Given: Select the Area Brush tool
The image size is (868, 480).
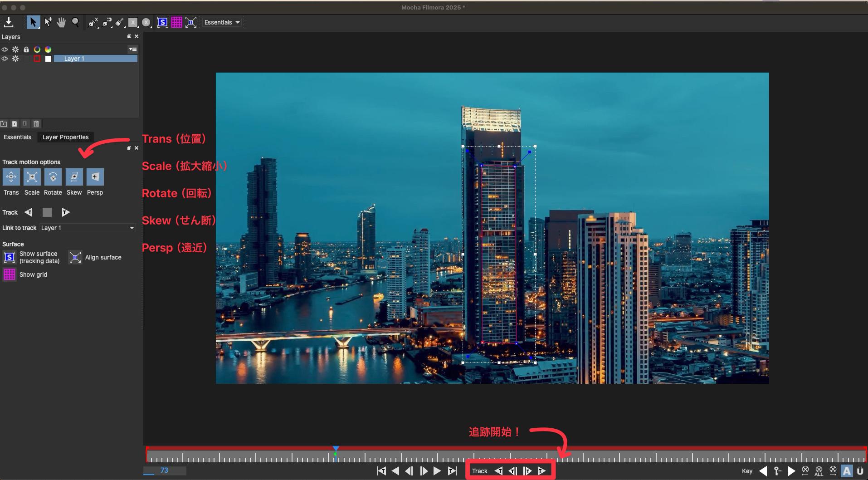Looking at the screenshot, I should coord(119,22).
